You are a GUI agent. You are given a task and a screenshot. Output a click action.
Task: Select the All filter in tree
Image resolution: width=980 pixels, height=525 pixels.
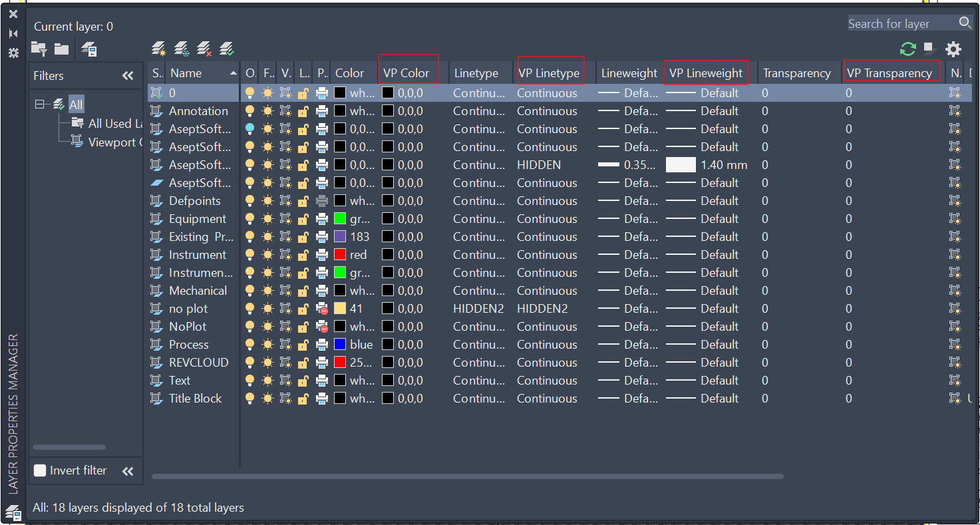tap(76, 104)
